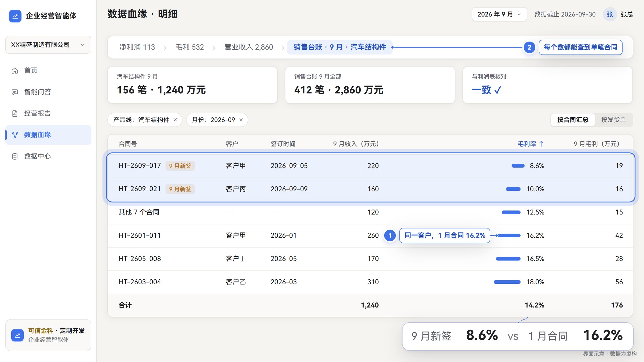The width and height of the screenshot is (644, 362).
Task: Open contract HT-2609-017
Action: point(140,166)
